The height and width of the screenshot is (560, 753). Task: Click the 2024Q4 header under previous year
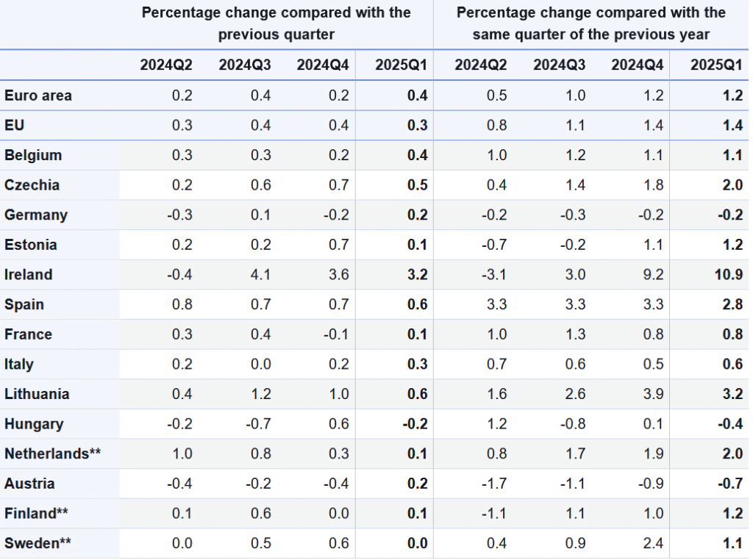pyautogui.click(x=638, y=65)
